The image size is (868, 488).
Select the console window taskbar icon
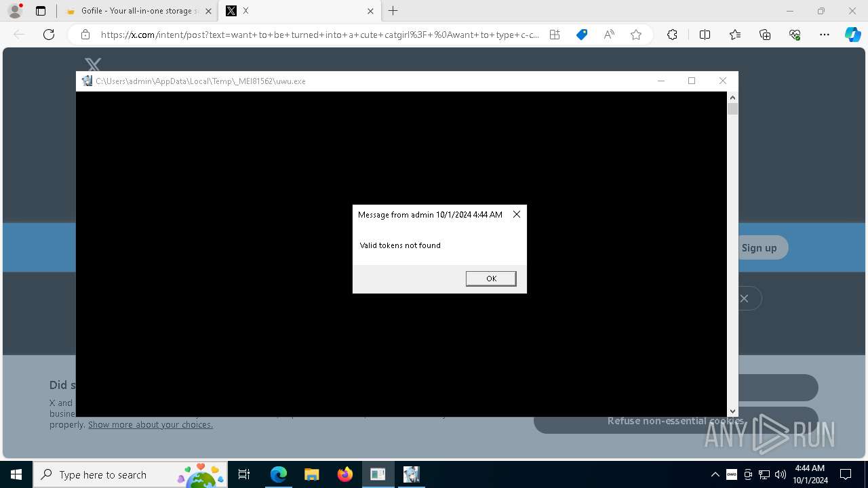(378, 474)
